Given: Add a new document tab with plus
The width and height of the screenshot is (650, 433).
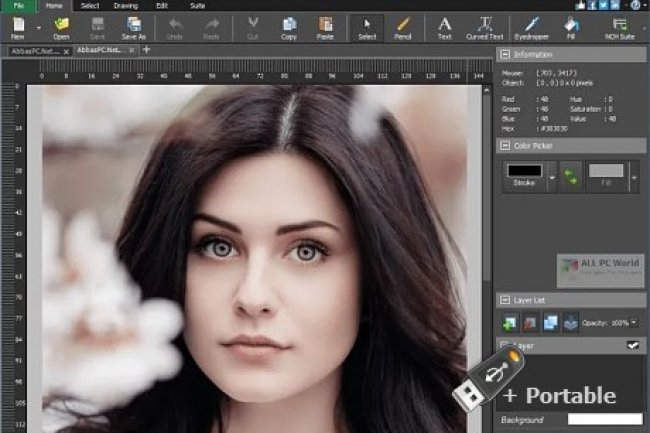Looking at the screenshot, I should (x=147, y=49).
